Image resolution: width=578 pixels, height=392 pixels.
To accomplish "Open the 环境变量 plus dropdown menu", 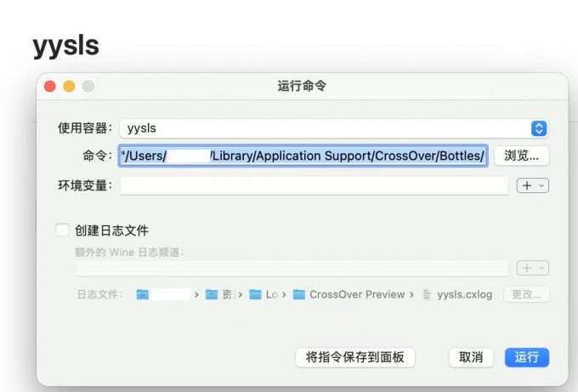I will [533, 185].
